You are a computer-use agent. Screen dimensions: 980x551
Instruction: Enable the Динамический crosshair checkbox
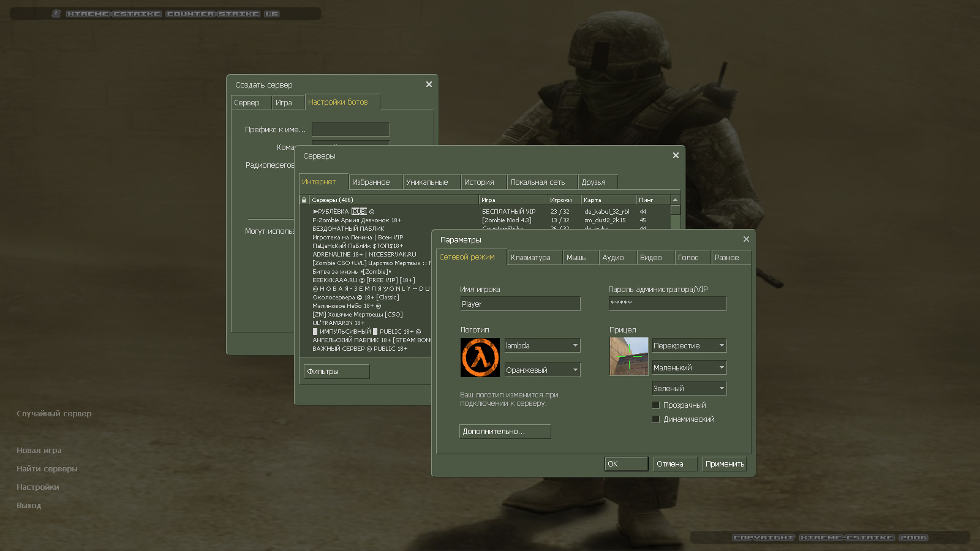click(x=656, y=419)
